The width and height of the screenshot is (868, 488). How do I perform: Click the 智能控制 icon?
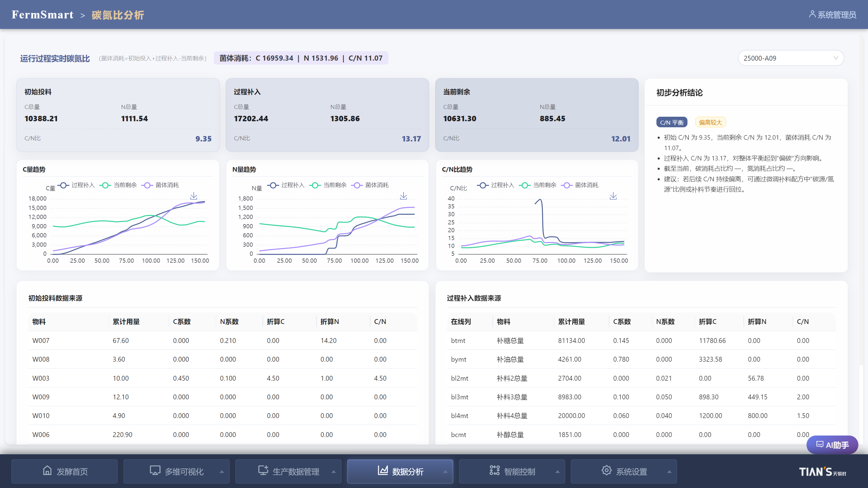[494, 471]
